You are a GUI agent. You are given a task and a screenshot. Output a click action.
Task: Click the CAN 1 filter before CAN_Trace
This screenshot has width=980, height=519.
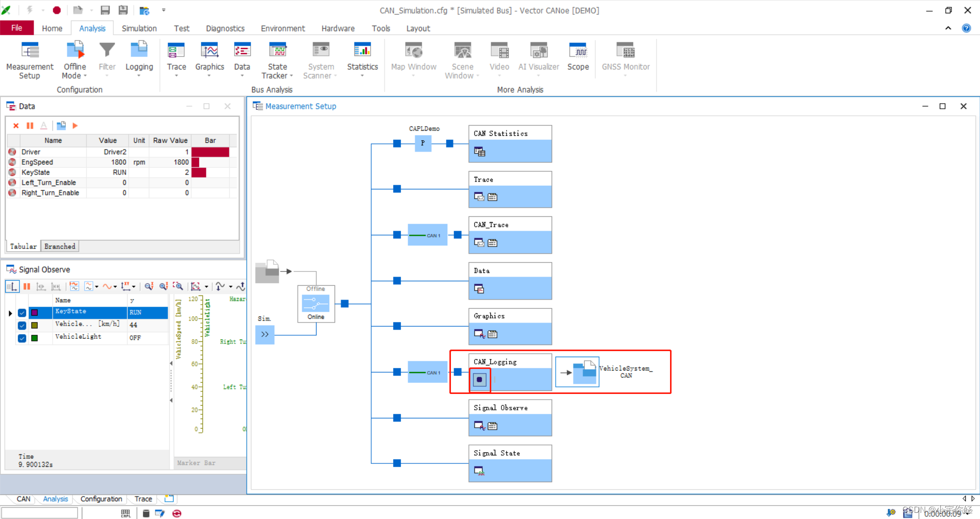coord(427,235)
